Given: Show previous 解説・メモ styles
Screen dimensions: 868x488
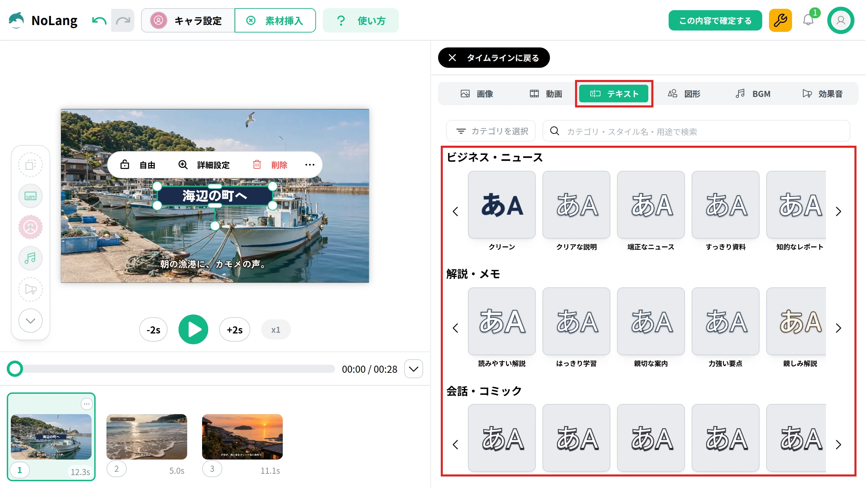Looking at the screenshot, I should [x=455, y=328].
